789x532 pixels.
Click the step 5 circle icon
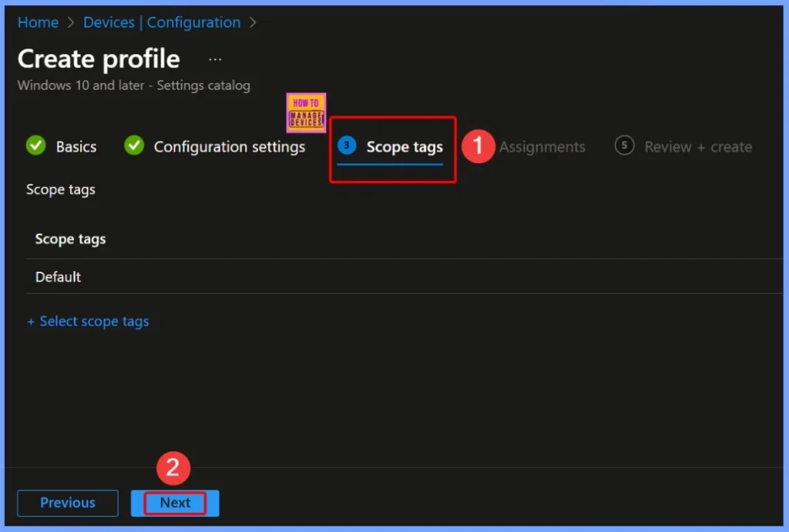624,146
